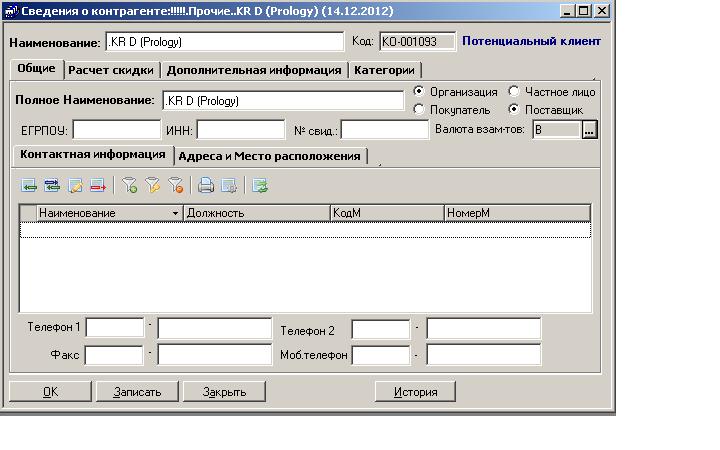Click the add new row icon

pyautogui.click(x=28, y=185)
